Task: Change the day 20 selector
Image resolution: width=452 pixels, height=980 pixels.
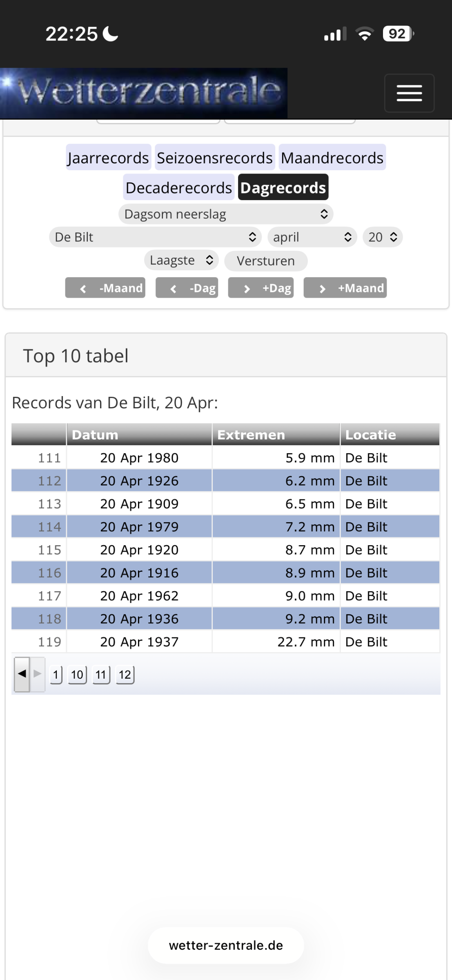Action: (383, 237)
